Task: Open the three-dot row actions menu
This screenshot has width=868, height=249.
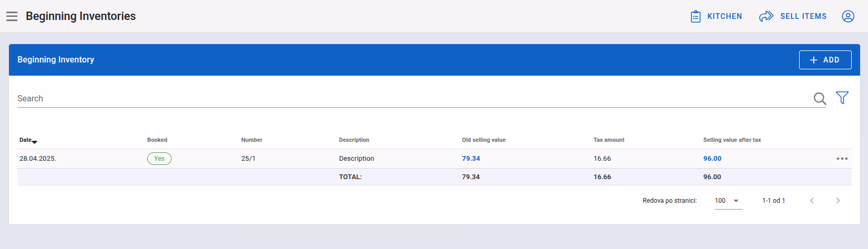Action: tap(842, 159)
